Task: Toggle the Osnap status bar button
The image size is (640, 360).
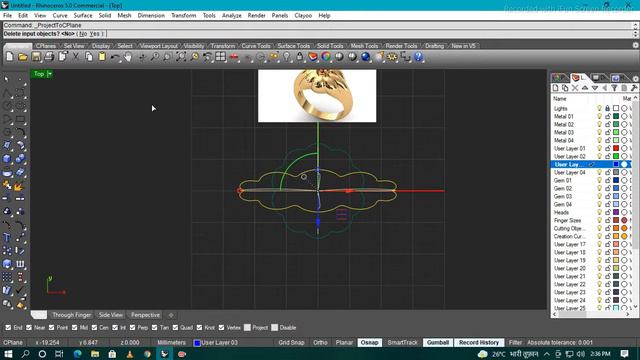Action: pyautogui.click(x=369, y=342)
